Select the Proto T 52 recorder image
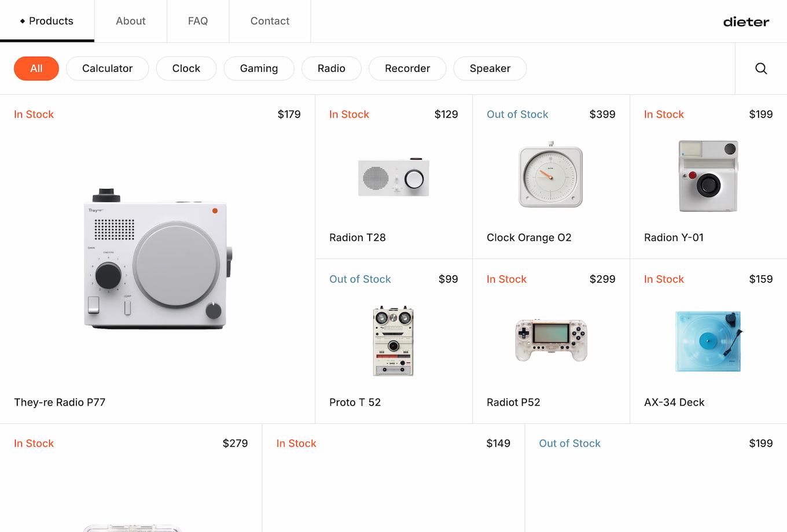The width and height of the screenshot is (787, 532). [x=394, y=341]
